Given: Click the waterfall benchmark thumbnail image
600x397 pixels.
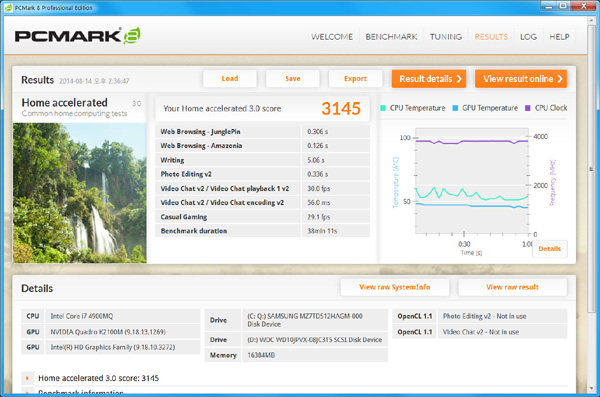Looking at the screenshot, I should 80,193.
